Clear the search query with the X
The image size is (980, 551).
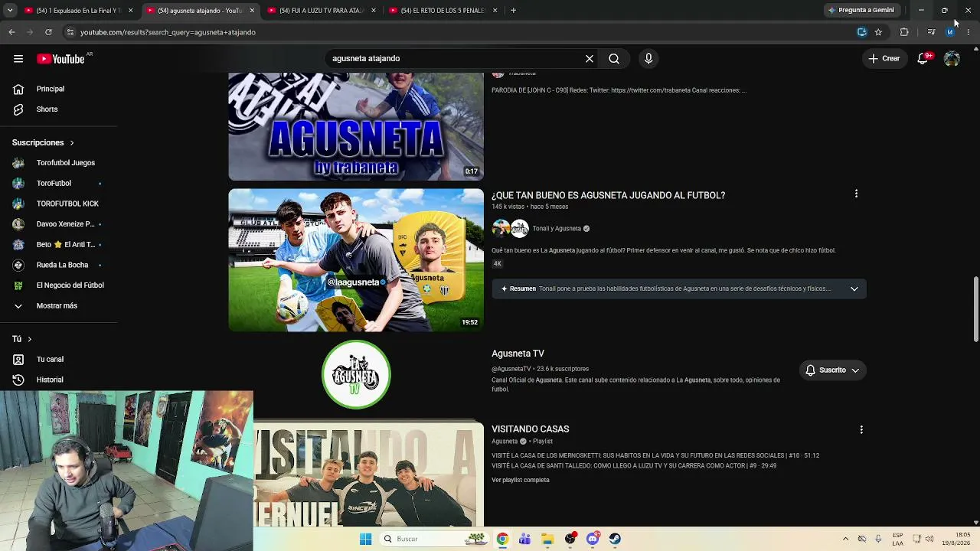pyautogui.click(x=590, y=58)
